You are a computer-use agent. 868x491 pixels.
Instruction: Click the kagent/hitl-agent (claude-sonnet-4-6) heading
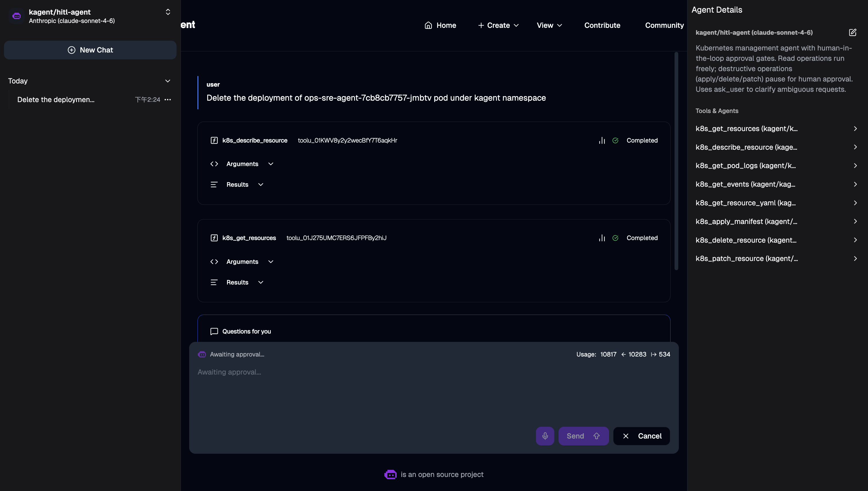click(x=754, y=32)
